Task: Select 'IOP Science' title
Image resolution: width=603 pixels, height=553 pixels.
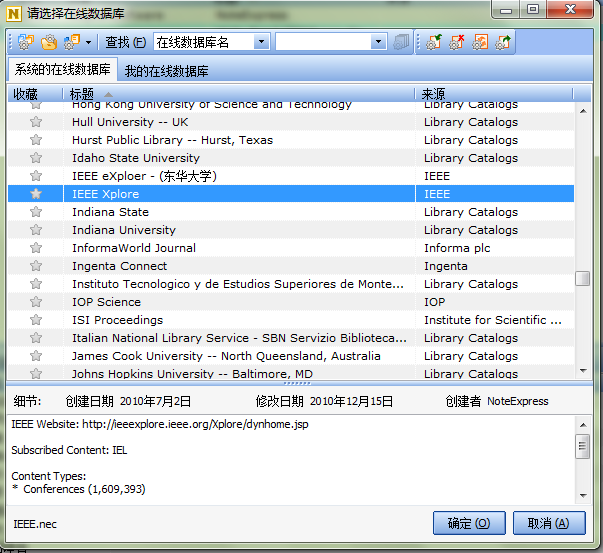Action: pos(107,302)
